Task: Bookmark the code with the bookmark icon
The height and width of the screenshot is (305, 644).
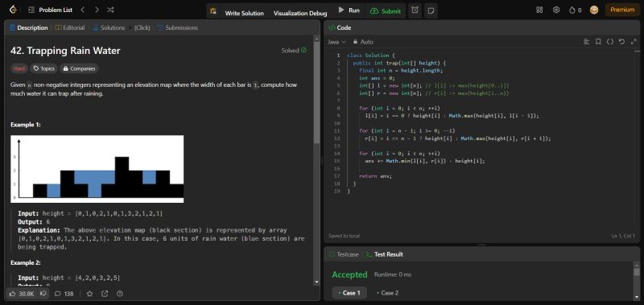Action: point(598,42)
